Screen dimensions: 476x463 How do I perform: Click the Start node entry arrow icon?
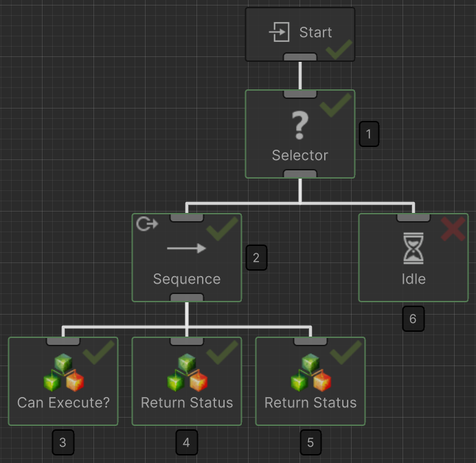point(279,32)
